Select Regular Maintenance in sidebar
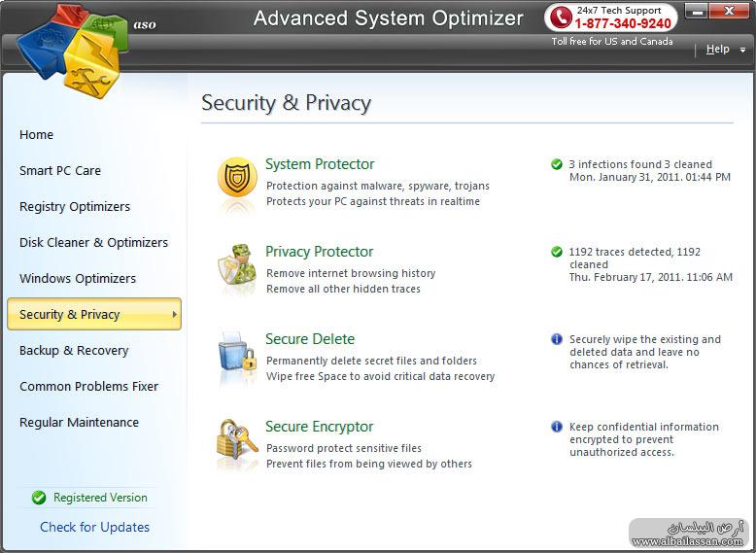Screen dimensions: 756x553 tap(79, 423)
